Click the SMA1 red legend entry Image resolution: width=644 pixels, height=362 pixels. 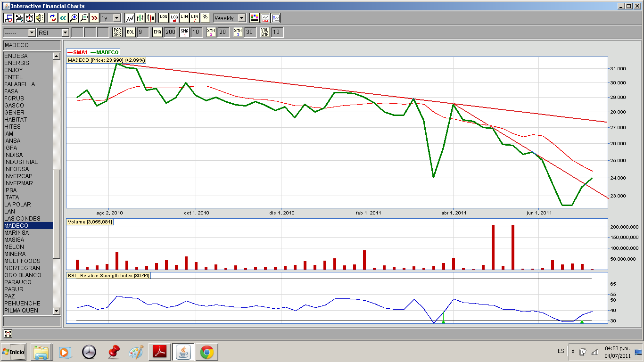(78, 52)
